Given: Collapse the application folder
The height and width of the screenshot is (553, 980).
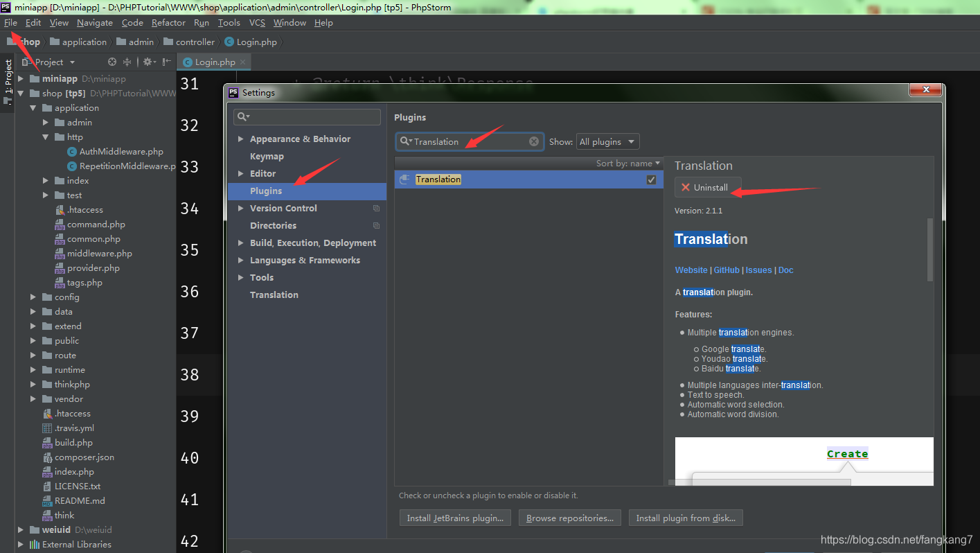Looking at the screenshot, I should (x=33, y=107).
